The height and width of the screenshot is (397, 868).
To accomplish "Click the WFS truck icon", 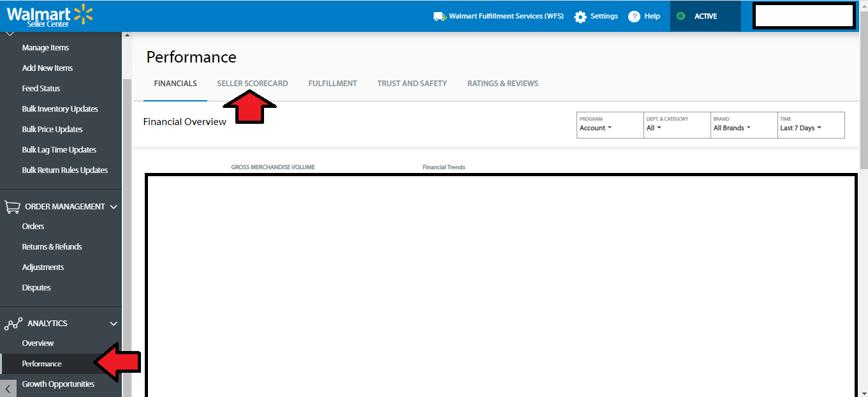I will coord(439,17).
